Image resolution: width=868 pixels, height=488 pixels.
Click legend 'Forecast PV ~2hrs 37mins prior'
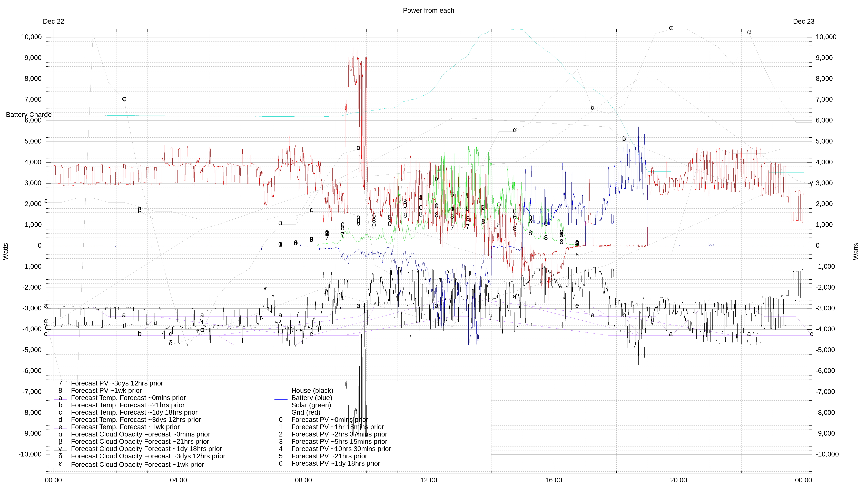pyautogui.click(x=339, y=434)
